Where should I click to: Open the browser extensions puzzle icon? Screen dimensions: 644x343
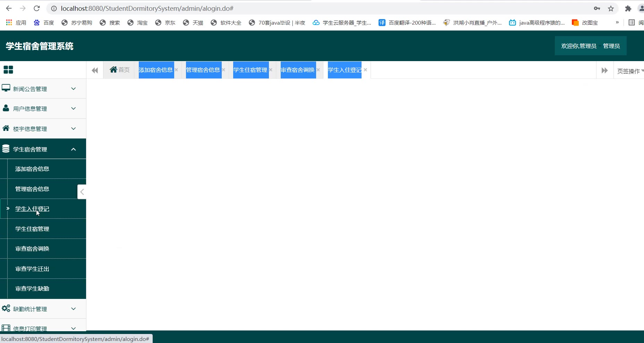[x=628, y=8]
